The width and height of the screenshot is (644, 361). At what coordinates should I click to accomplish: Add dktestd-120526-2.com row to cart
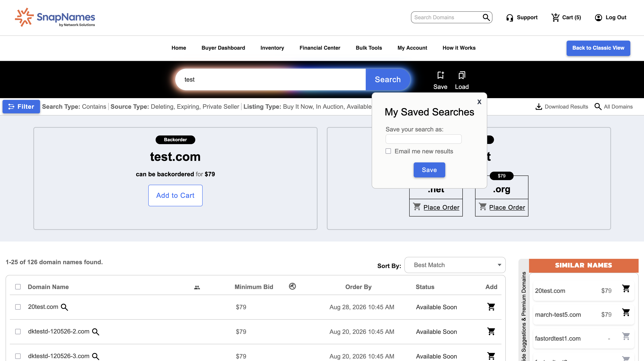tap(491, 332)
